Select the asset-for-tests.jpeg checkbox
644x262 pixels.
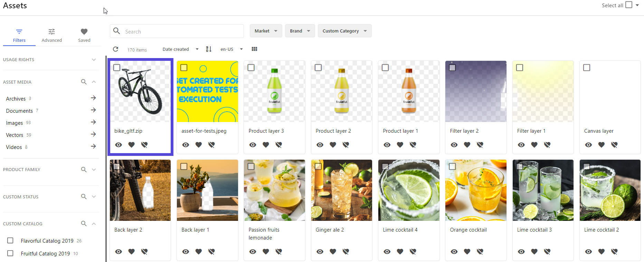coord(184,68)
